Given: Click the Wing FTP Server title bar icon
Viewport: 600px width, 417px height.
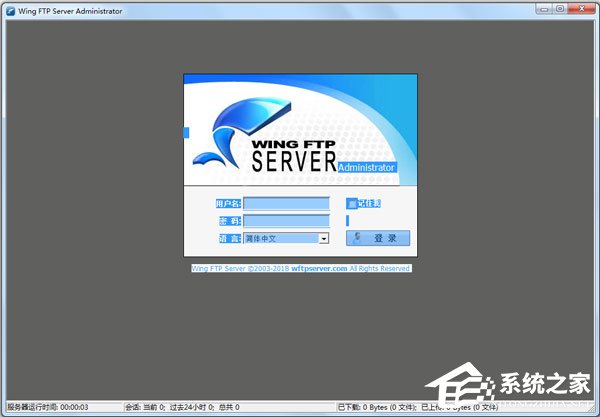Looking at the screenshot, I should [x=11, y=11].
